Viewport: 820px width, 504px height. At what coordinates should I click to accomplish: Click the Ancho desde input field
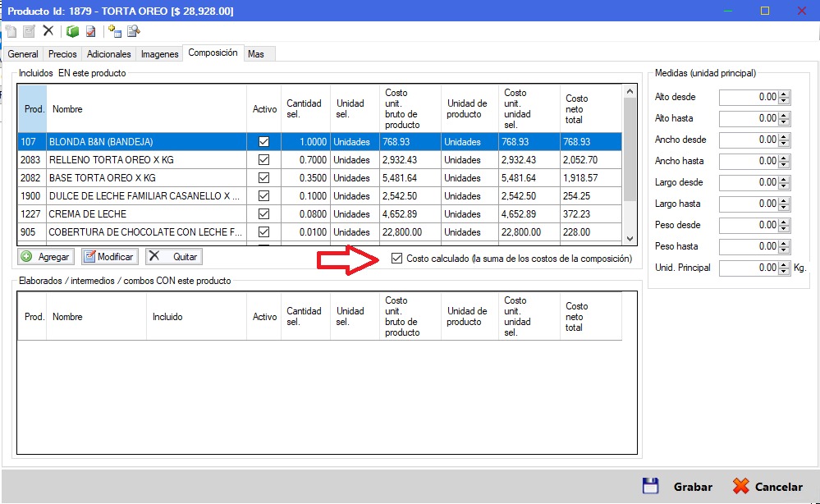pos(748,140)
